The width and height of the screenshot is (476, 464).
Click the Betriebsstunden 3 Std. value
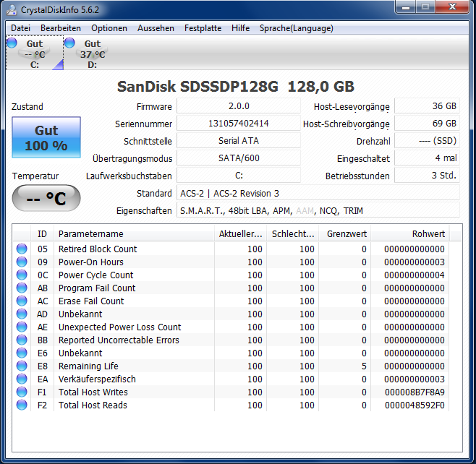point(427,176)
